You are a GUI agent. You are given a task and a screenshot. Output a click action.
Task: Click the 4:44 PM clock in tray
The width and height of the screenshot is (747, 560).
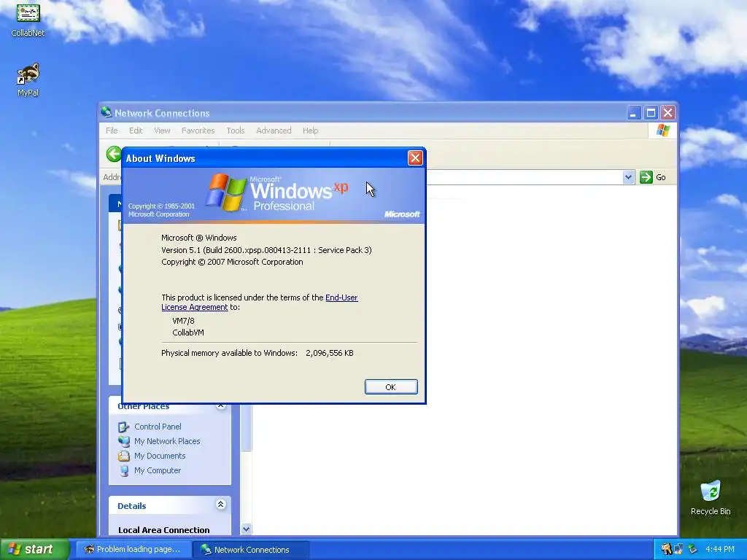tap(720, 549)
